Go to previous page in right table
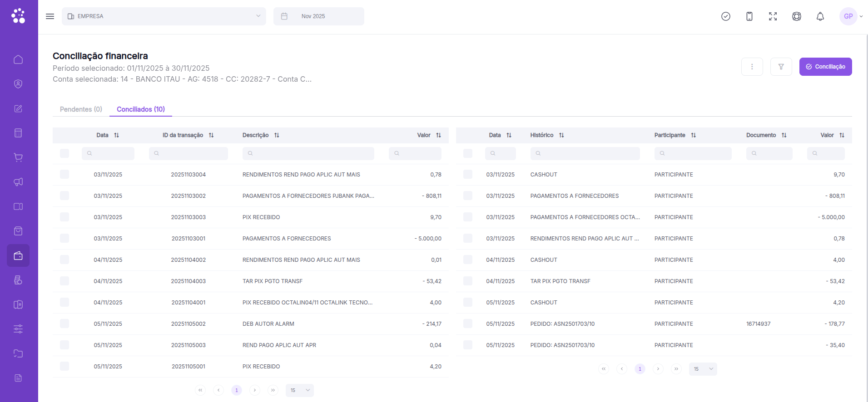868x402 pixels. [x=622, y=369]
